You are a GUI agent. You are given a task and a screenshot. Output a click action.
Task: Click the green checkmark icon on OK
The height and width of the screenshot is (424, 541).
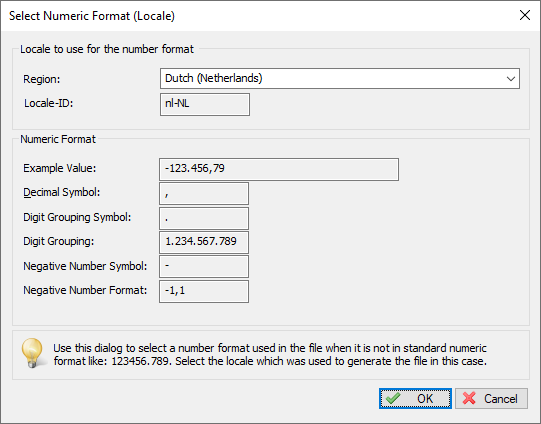tap(393, 398)
